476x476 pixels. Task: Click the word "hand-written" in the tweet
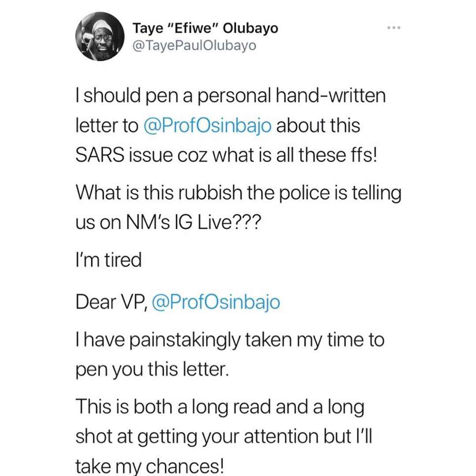pyautogui.click(x=331, y=95)
